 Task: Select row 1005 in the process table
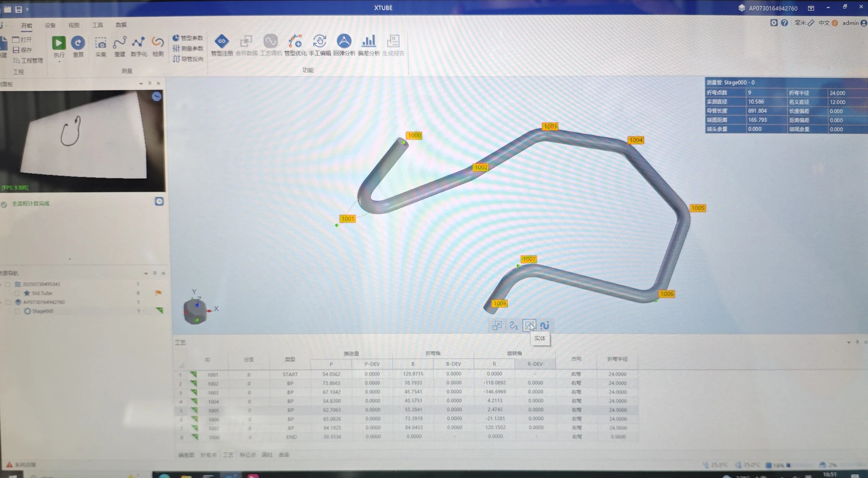214,411
